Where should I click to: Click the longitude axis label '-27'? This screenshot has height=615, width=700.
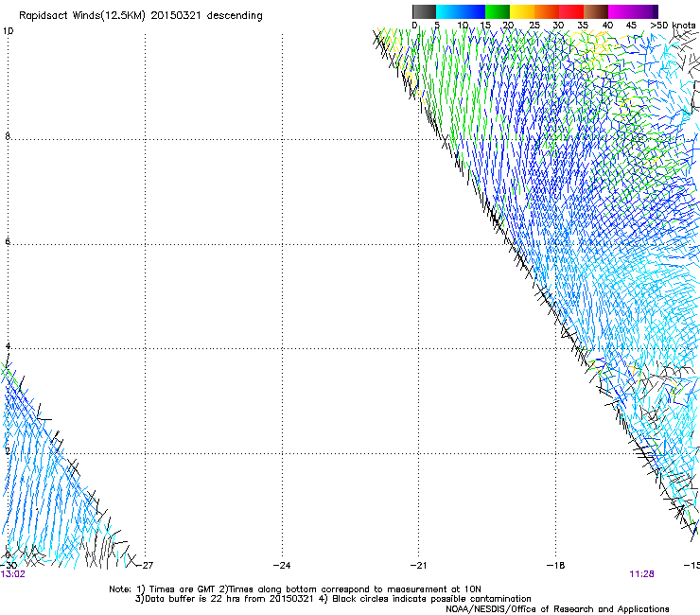(145, 566)
